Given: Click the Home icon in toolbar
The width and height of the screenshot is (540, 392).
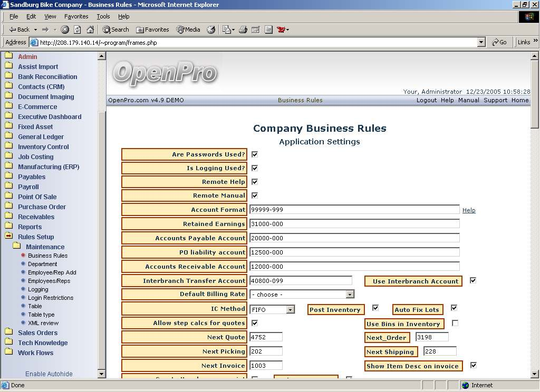Looking at the screenshot, I should tap(90, 30).
